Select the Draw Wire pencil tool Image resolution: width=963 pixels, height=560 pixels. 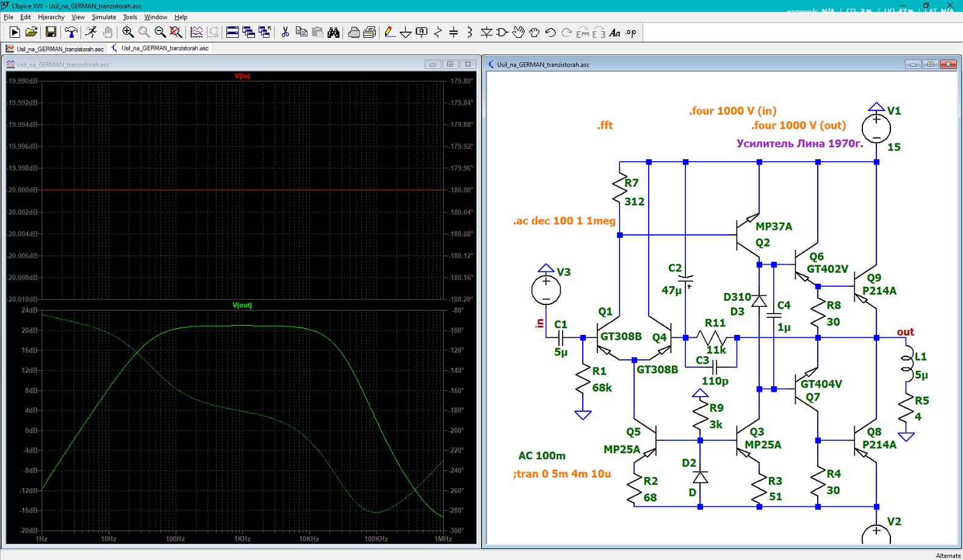(389, 32)
